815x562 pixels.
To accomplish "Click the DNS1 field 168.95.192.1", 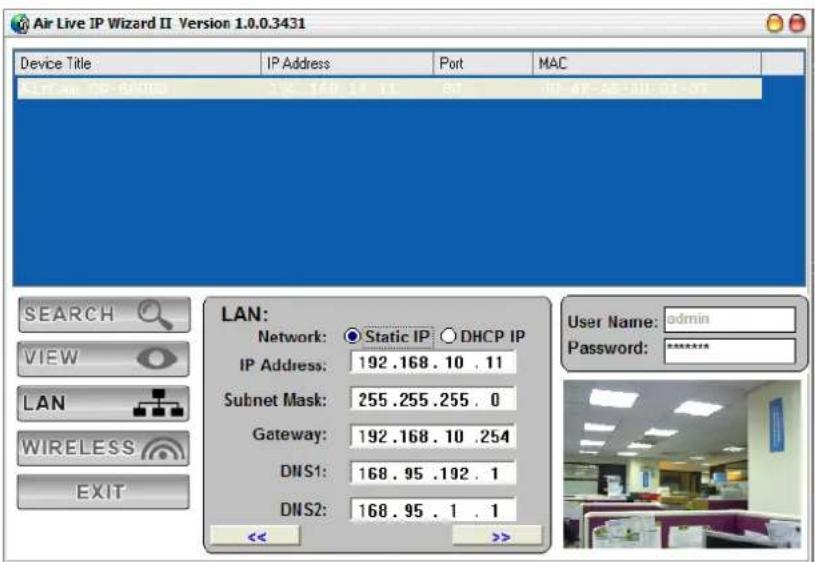I will [433, 473].
